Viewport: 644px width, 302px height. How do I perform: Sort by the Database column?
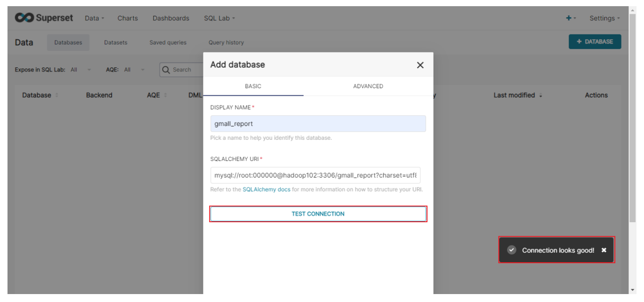(x=40, y=95)
